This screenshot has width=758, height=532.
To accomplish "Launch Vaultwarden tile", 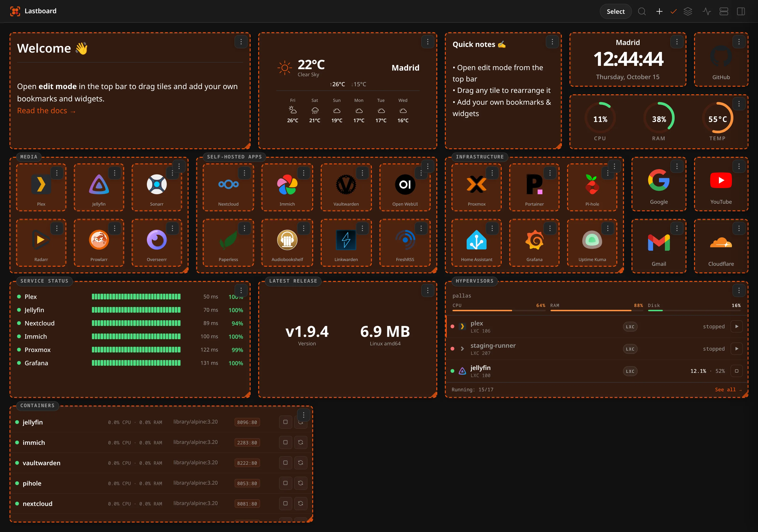I will tap(346, 187).
